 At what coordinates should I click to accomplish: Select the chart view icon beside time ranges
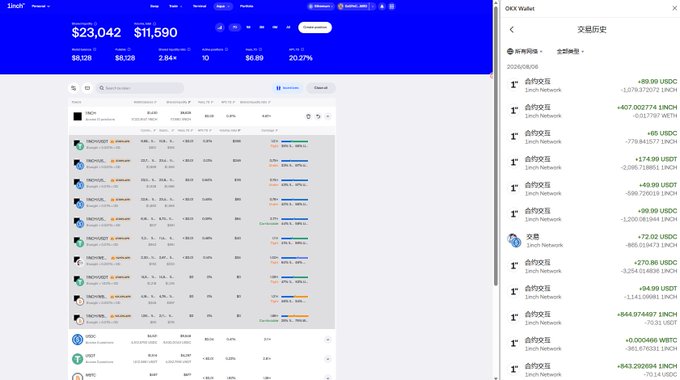pyautogui.click(x=220, y=27)
